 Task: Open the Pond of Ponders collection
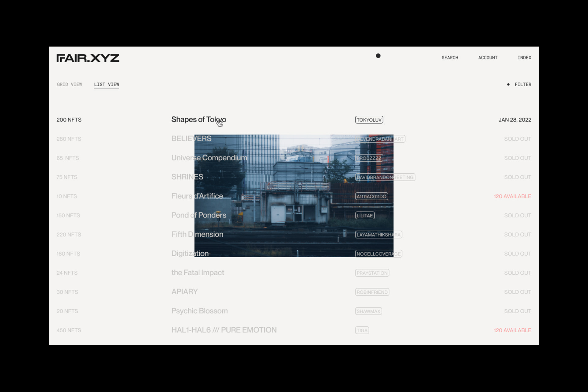click(199, 215)
